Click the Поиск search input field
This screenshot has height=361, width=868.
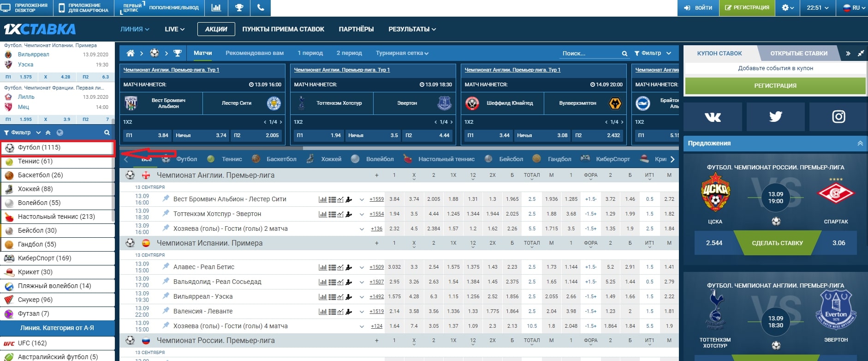[590, 54]
